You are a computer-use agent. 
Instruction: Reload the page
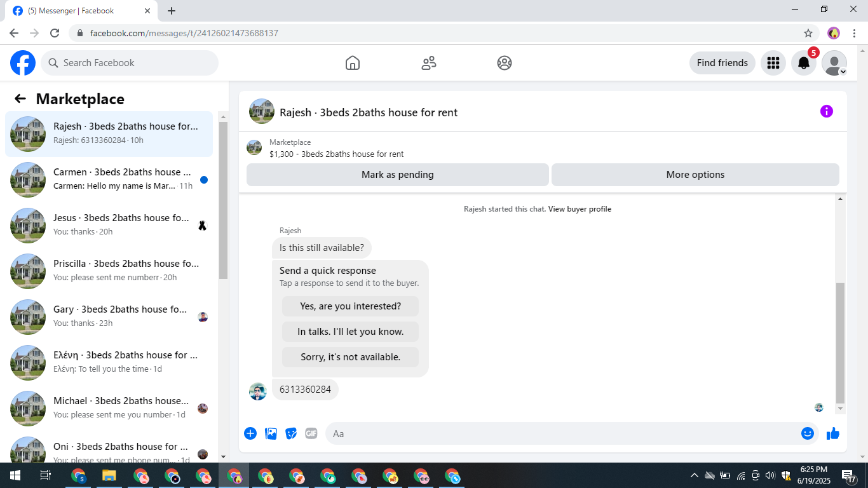coord(55,33)
